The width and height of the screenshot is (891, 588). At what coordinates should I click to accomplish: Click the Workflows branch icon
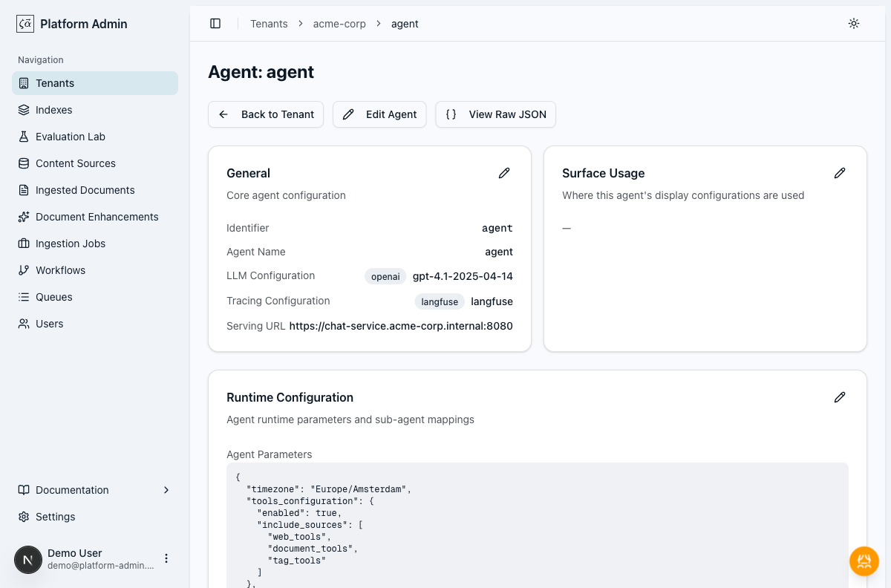tap(24, 270)
